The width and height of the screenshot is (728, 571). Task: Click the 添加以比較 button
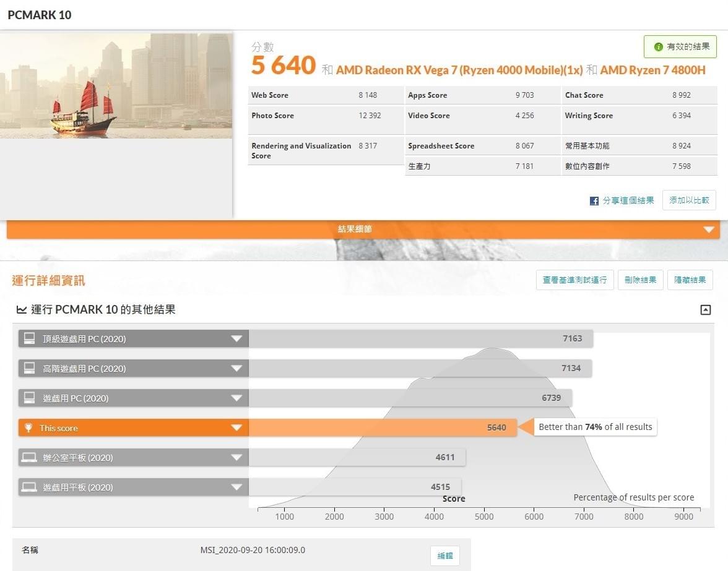[x=689, y=200]
